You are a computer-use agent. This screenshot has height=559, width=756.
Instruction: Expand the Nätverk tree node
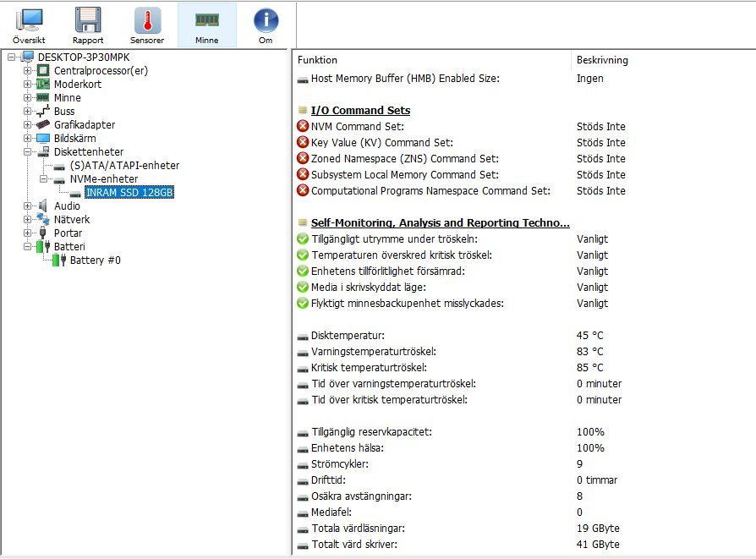point(27,219)
